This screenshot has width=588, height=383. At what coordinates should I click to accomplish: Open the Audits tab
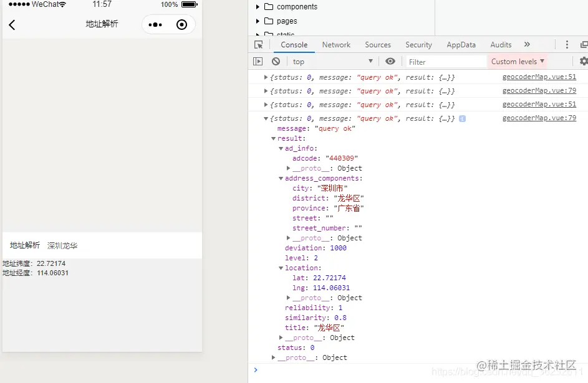tap(501, 45)
